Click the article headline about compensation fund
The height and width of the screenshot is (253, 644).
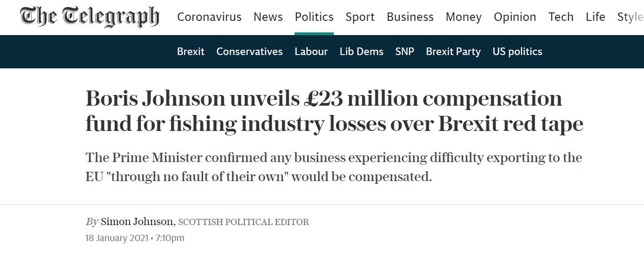[334, 111]
